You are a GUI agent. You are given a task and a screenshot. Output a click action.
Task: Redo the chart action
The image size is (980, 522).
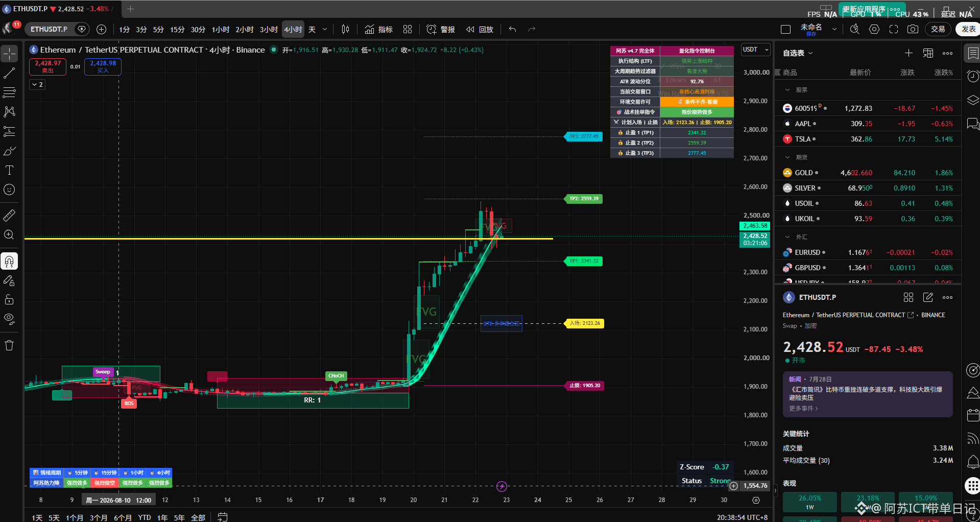[x=532, y=29]
